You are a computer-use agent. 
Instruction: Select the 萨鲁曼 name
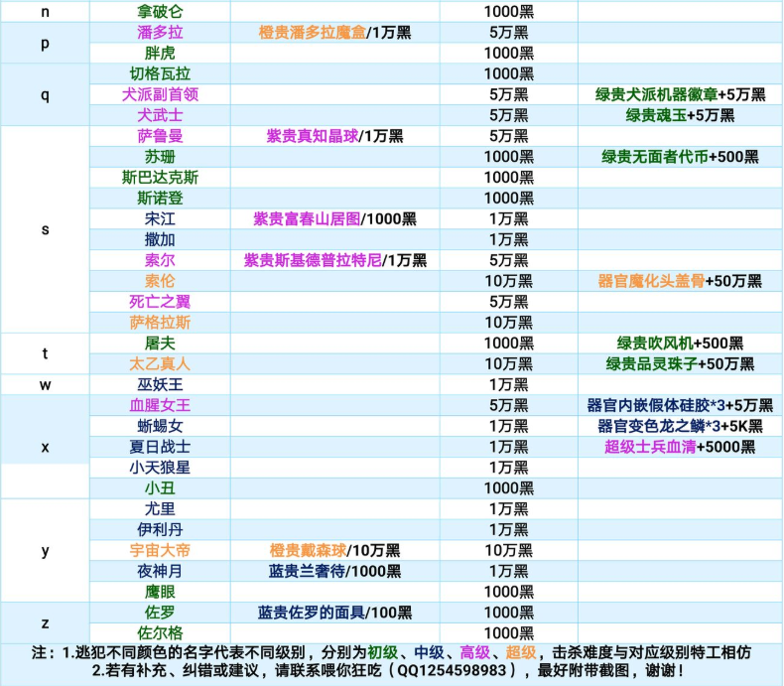point(160,136)
